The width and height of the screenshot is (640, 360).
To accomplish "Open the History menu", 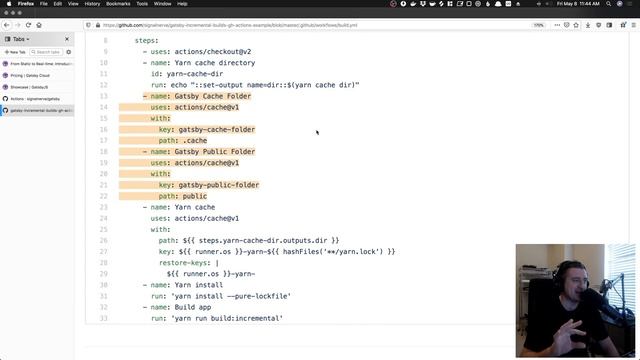I will tap(92, 4).
